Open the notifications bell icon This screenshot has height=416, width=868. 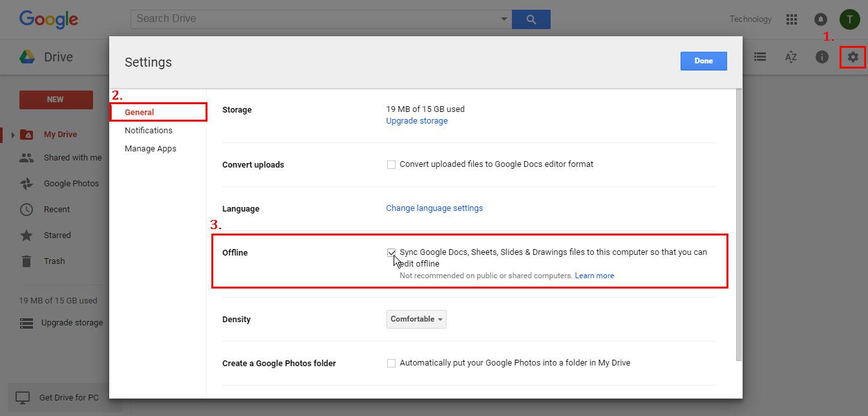point(820,19)
